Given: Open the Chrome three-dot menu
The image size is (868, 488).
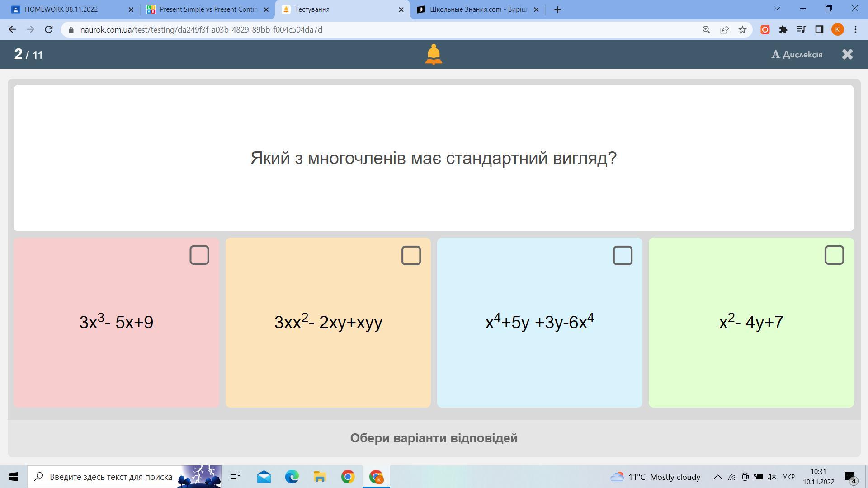Looking at the screenshot, I should point(855,30).
